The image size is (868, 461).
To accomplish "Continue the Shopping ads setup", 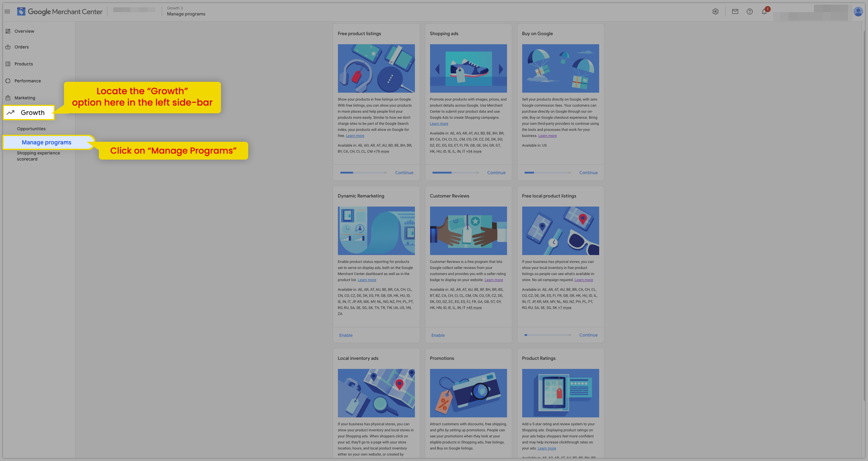I will 496,172.
